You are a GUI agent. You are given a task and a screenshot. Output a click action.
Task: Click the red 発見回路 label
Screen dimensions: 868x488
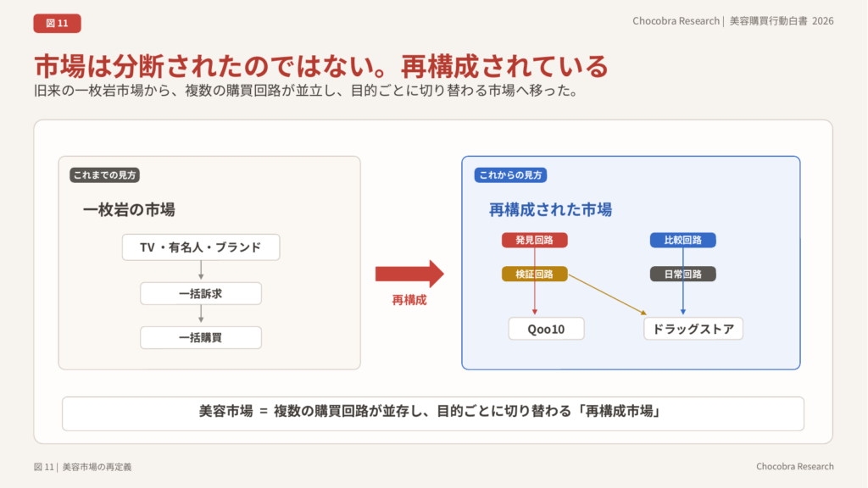pyautogui.click(x=534, y=240)
